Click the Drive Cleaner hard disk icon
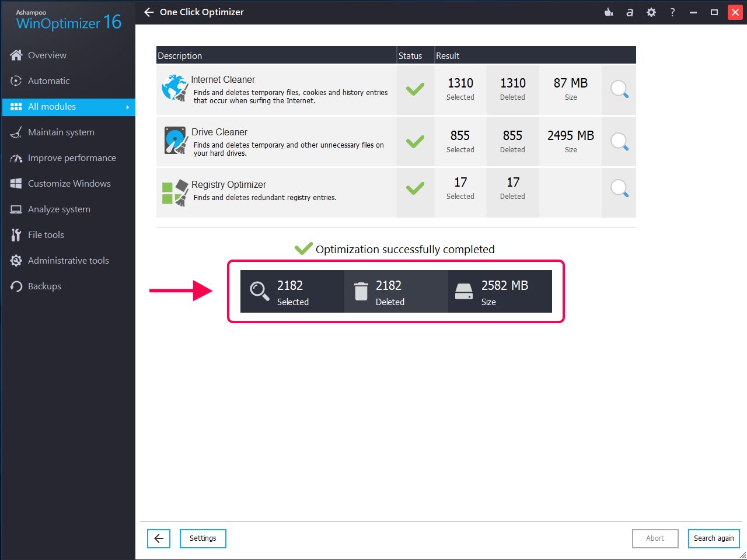This screenshot has width=747, height=560. click(176, 140)
